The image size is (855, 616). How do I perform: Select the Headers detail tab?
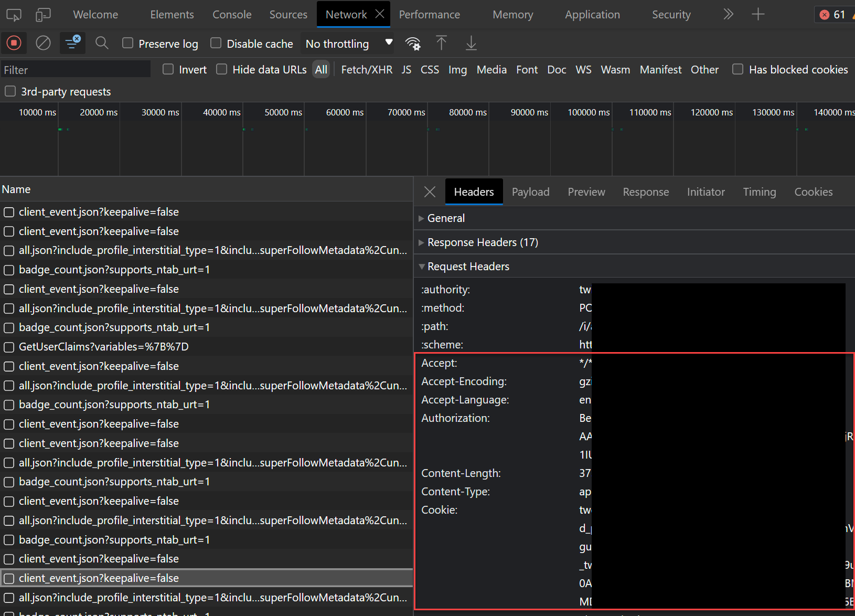coord(474,192)
